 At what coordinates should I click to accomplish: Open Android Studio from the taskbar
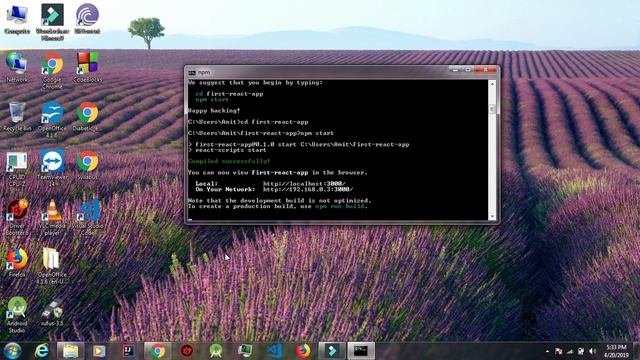pyautogui.click(x=216, y=351)
